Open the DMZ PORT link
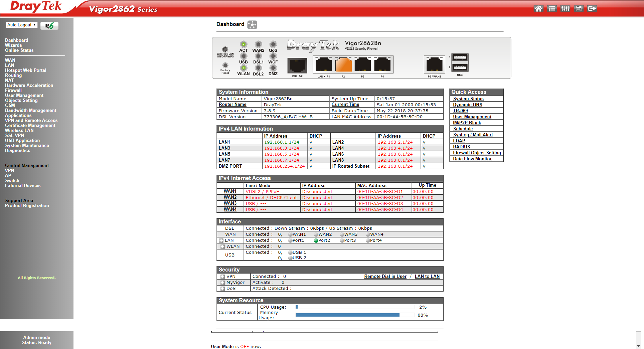Screen dimensions: 644x349 click(230, 166)
